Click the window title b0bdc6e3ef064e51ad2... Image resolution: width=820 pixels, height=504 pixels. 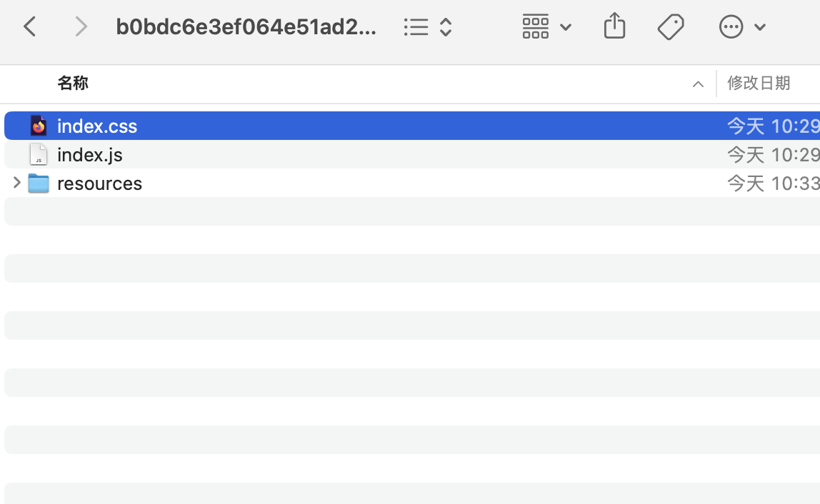point(246,26)
